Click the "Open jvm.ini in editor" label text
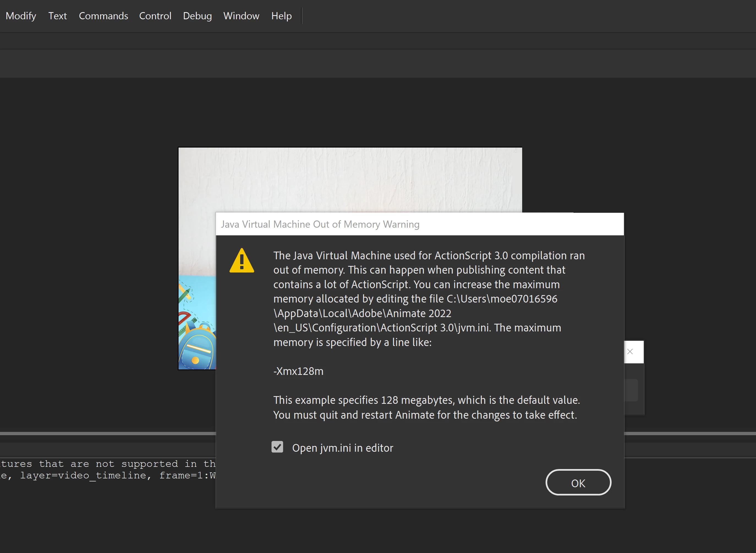Screen dimensions: 756x553 pyautogui.click(x=343, y=448)
